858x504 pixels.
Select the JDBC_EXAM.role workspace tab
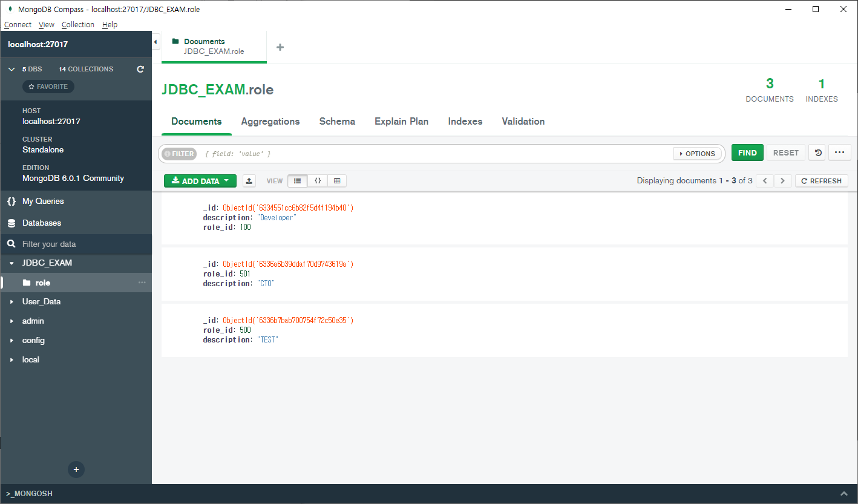click(214, 47)
